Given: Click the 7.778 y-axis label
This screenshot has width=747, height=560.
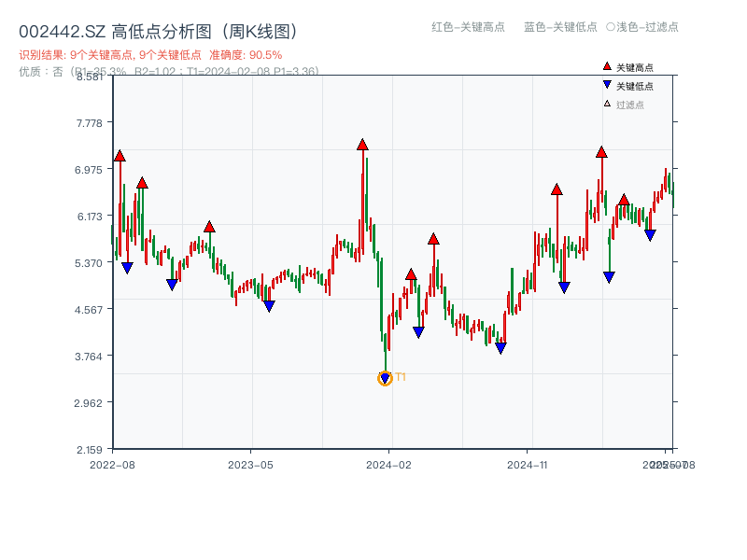Looking at the screenshot, I should click(90, 123).
